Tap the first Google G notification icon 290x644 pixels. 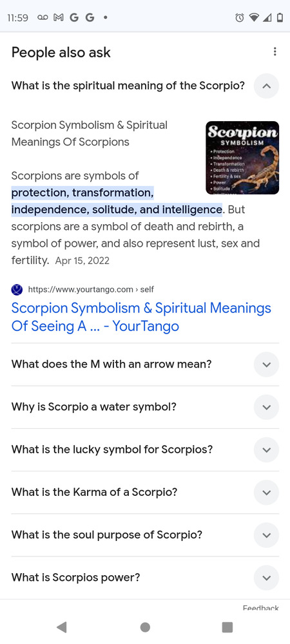[74, 17]
